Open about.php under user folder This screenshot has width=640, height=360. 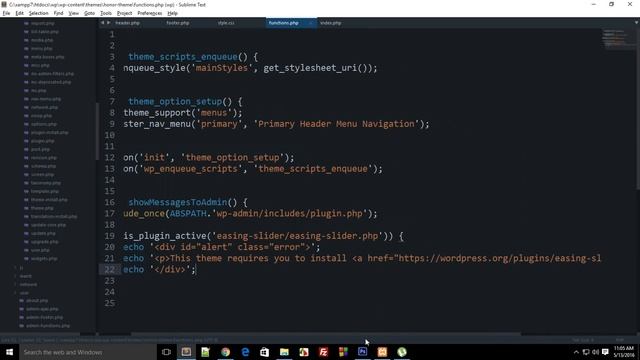point(37,300)
